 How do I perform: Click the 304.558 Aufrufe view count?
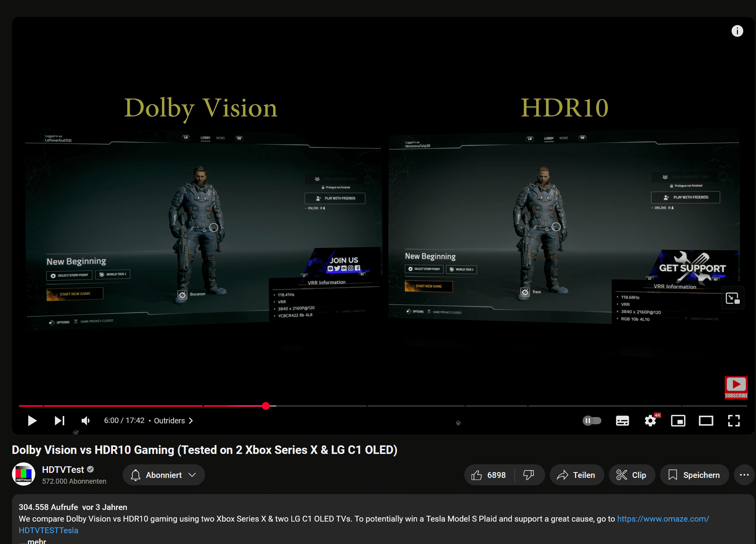pos(48,507)
